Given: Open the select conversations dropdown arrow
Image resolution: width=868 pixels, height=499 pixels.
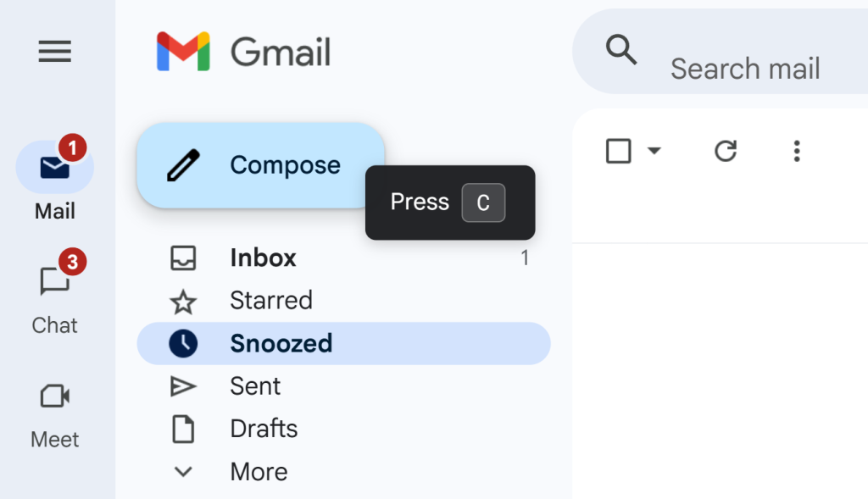Looking at the screenshot, I should 653,151.
